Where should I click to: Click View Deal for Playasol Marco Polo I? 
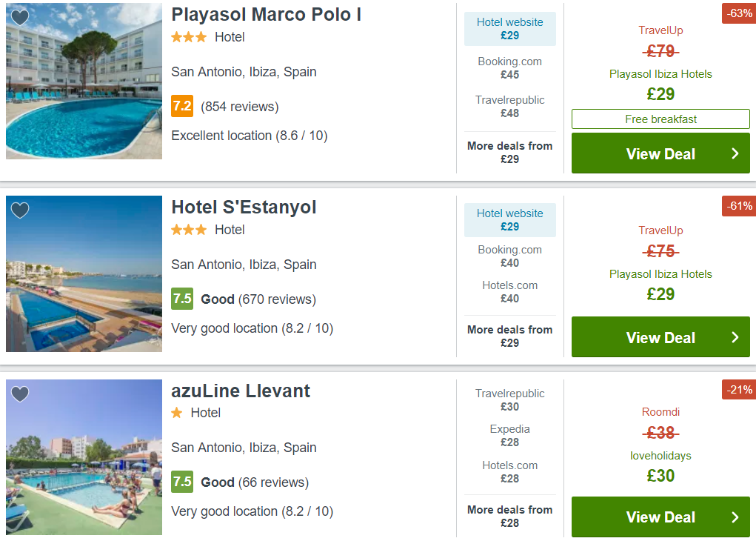[660, 153]
